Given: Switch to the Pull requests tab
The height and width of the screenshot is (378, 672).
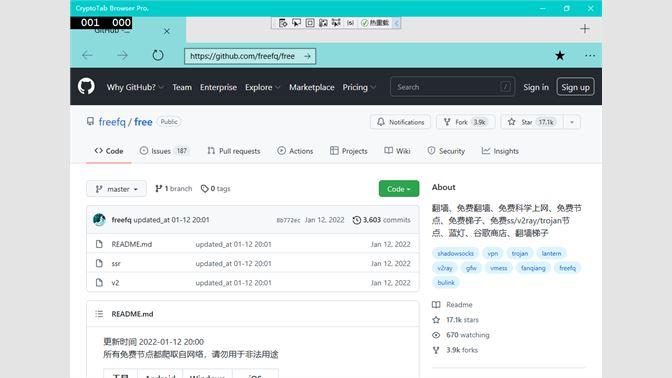Looking at the screenshot, I should [234, 151].
